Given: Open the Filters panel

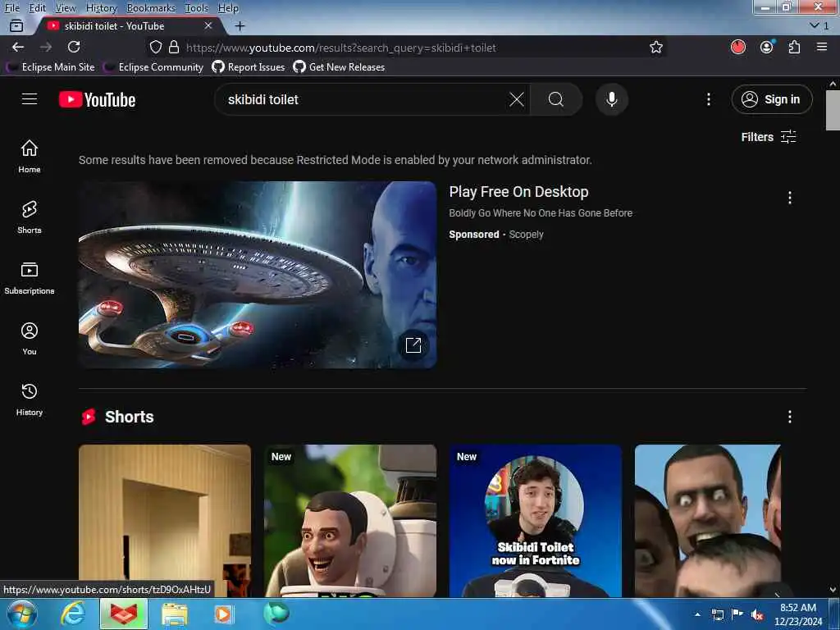Looking at the screenshot, I should click(768, 137).
